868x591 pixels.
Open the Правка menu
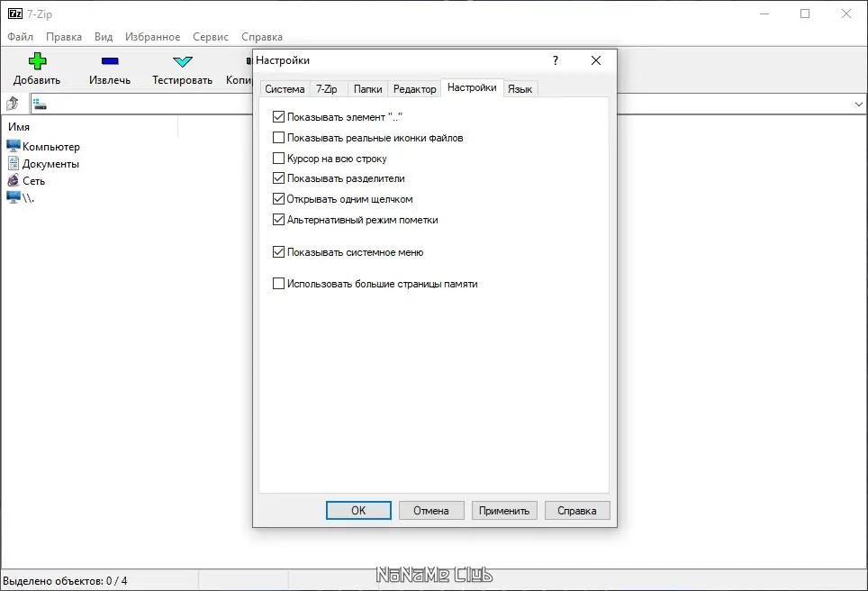pos(64,37)
